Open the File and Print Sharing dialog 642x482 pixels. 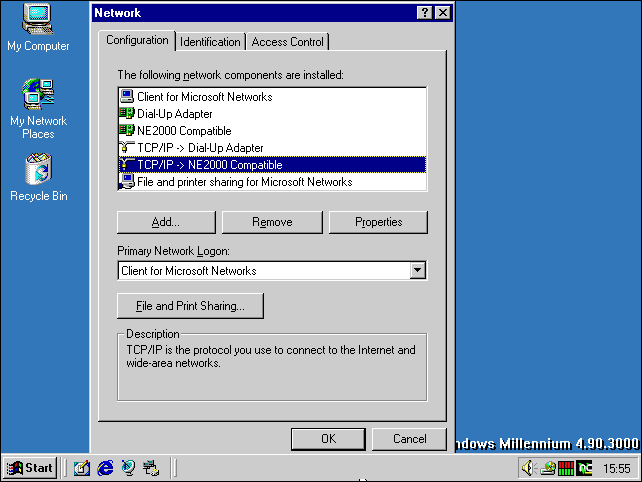[x=190, y=306]
